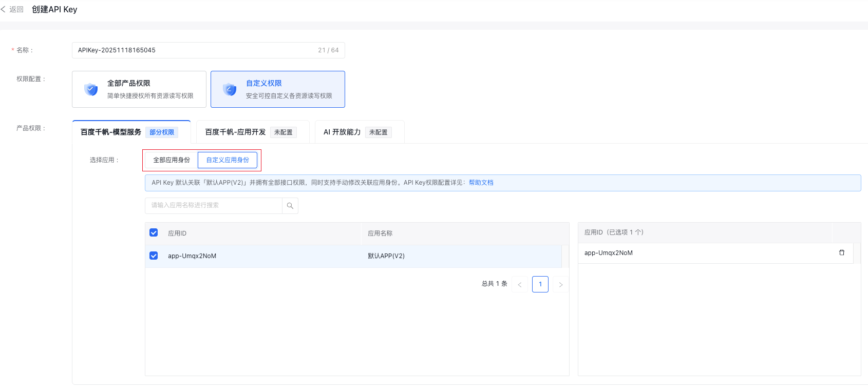Image resolution: width=868 pixels, height=391 pixels.
Task: Click the 名称 input field with APIKey-20251118165045
Action: (x=209, y=50)
